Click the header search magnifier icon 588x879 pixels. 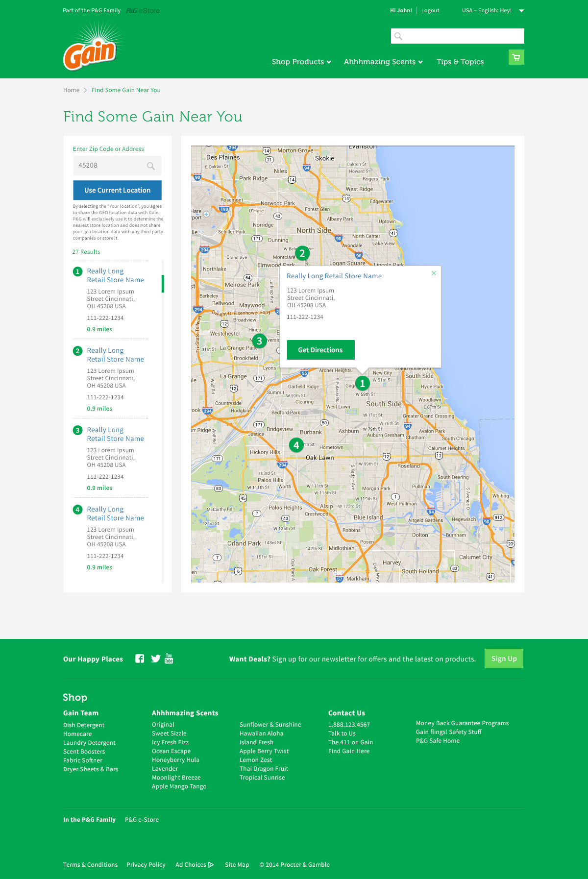click(x=398, y=36)
